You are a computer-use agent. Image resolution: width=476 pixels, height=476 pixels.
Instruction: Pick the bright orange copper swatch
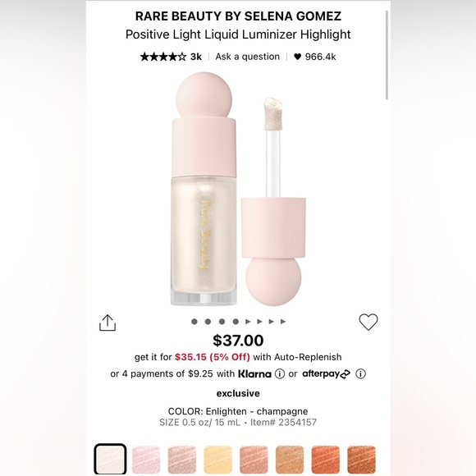click(325, 460)
